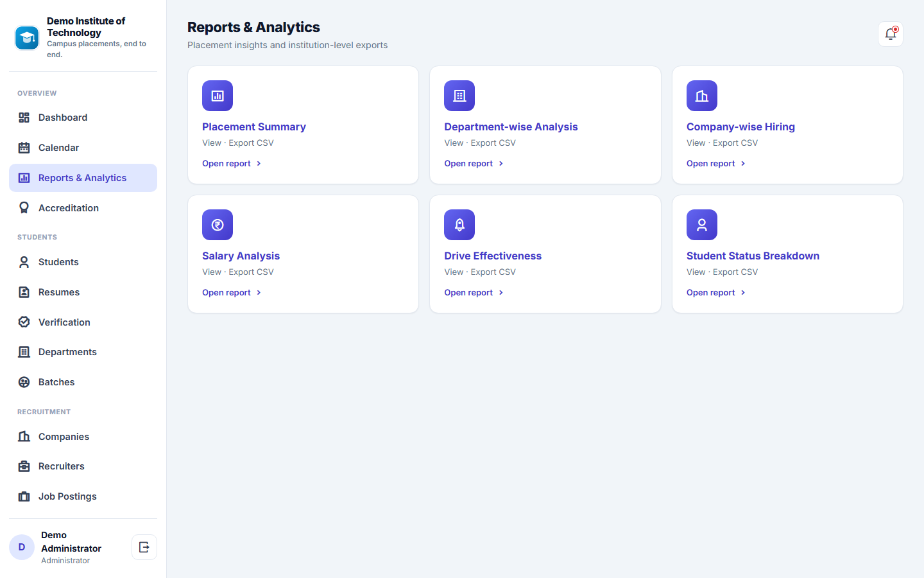Navigate to Companies in the sidebar
The height and width of the screenshot is (578, 924).
(83, 437)
